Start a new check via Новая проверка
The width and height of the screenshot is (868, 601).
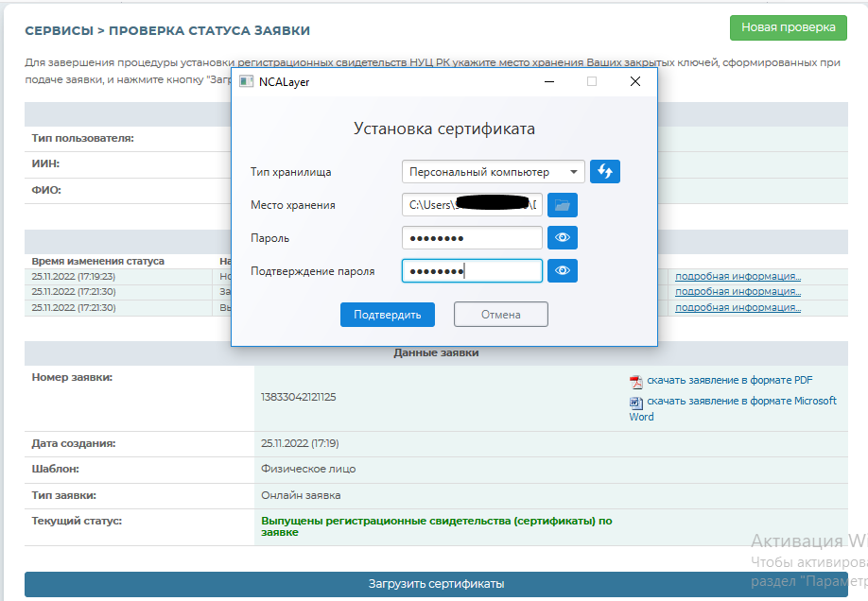[788, 27]
